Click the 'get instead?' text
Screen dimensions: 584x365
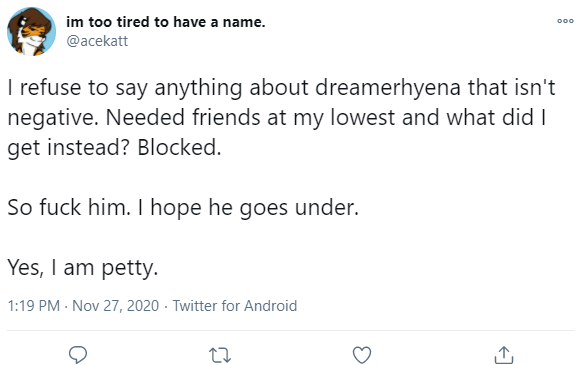[69, 148]
